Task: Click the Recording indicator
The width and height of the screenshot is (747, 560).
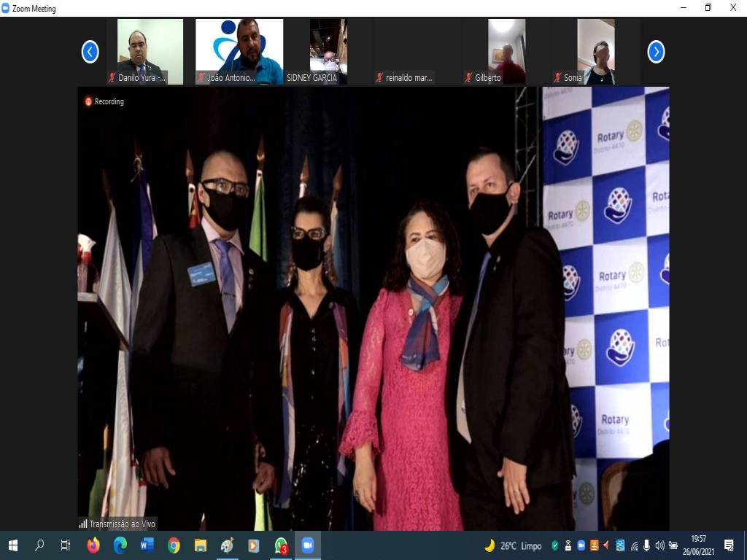Action: [x=104, y=101]
